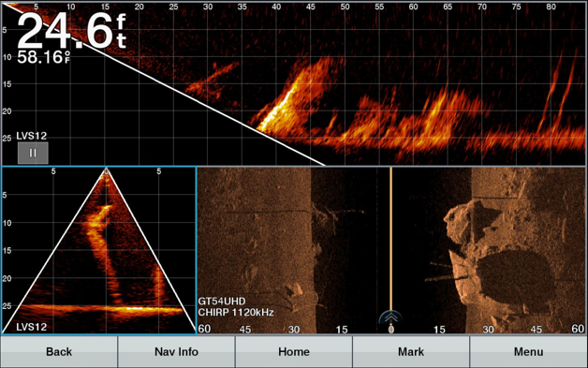Select the LVS12 label in down view

(32, 327)
